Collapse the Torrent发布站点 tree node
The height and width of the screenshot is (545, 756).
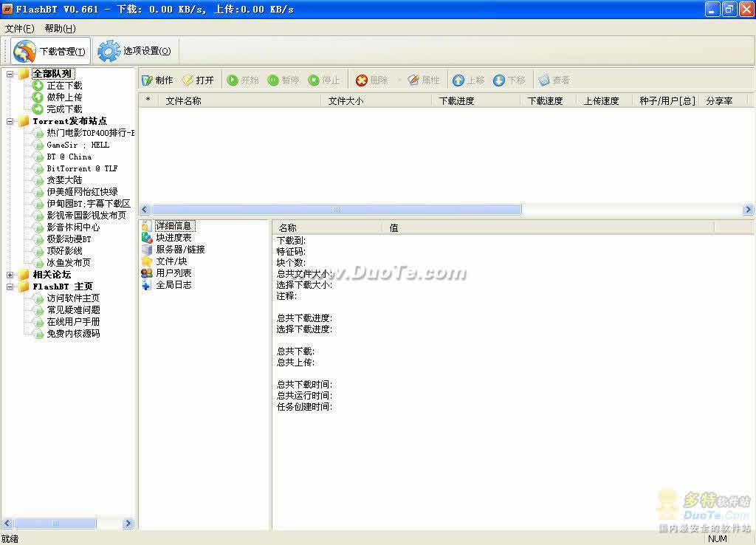[x=10, y=121]
